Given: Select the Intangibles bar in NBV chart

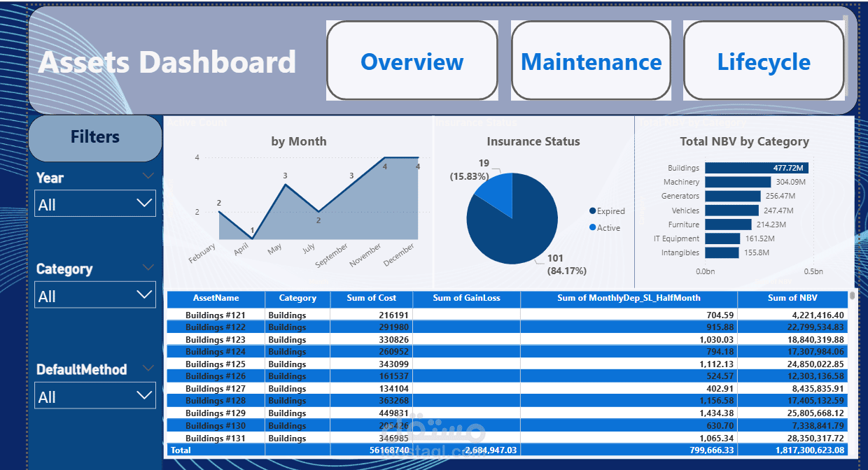Looking at the screenshot, I should pyautogui.click(x=722, y=252).
